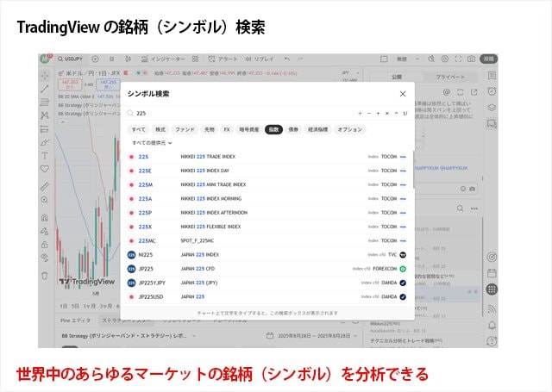The image size is (552, 392).
Task: Select the 指数 filter chip
Action: pos(273,130)
